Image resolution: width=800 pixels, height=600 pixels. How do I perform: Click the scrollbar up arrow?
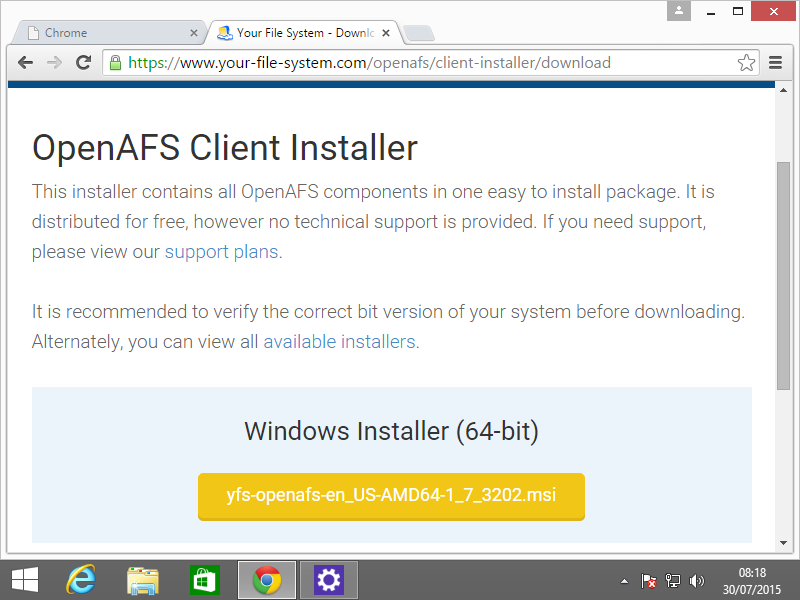point(783,90)
